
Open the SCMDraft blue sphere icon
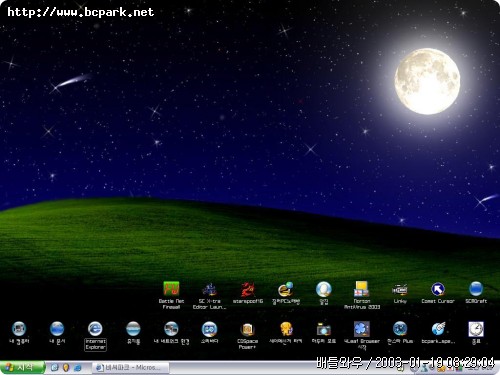click(476, 289)
